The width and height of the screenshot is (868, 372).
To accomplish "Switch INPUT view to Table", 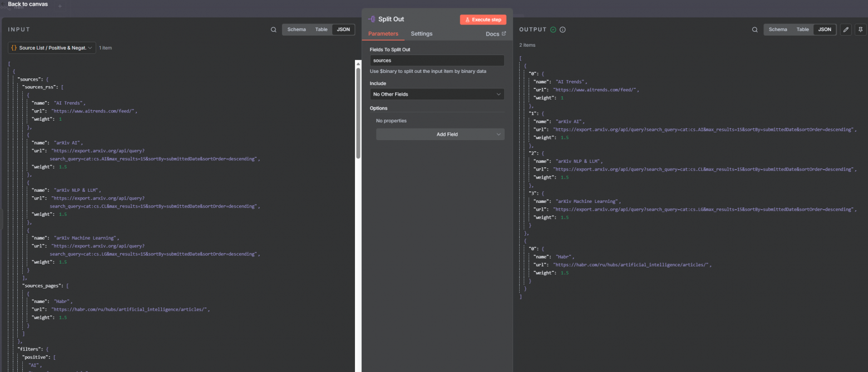I will tap(321, 29).
